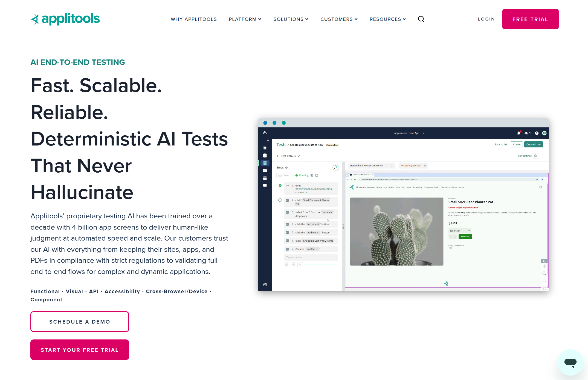
Task: Click the Schedule a Demo button
Action: 80,322
